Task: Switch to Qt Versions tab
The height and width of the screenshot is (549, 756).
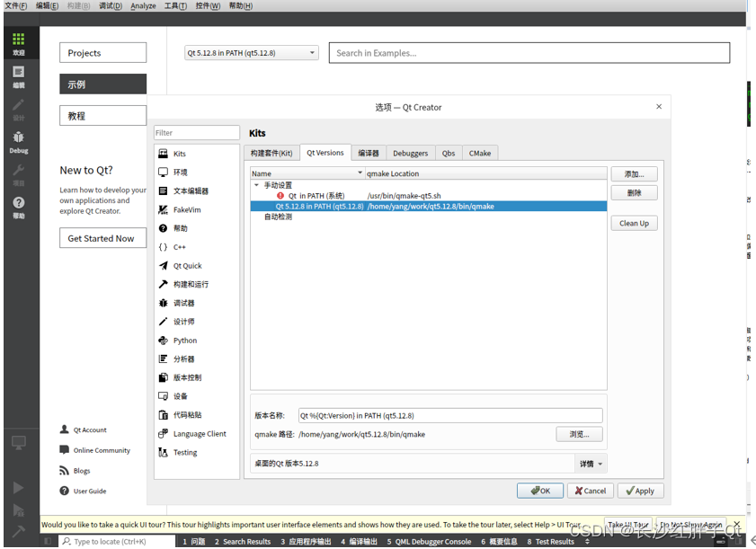Action: pyautogui.click(x=325, y=153)
